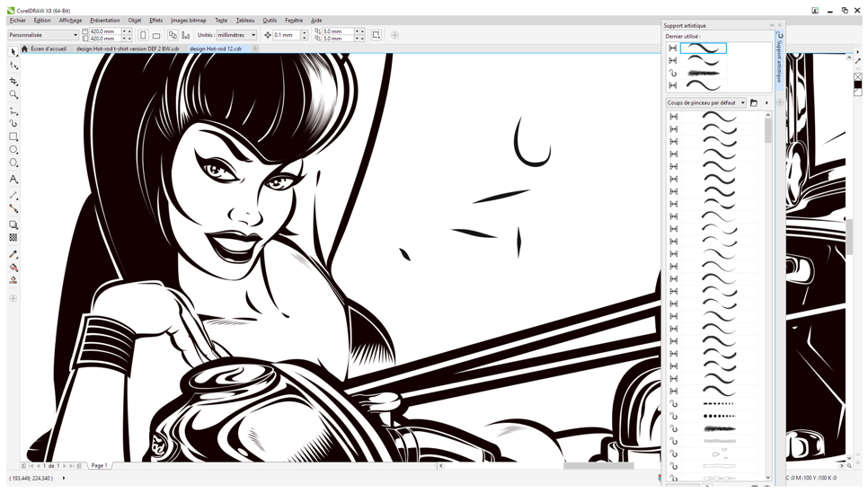Switch to design Hot-rod t-shirt version tab
Screen dimensions: 868x493
pos(128,48)
